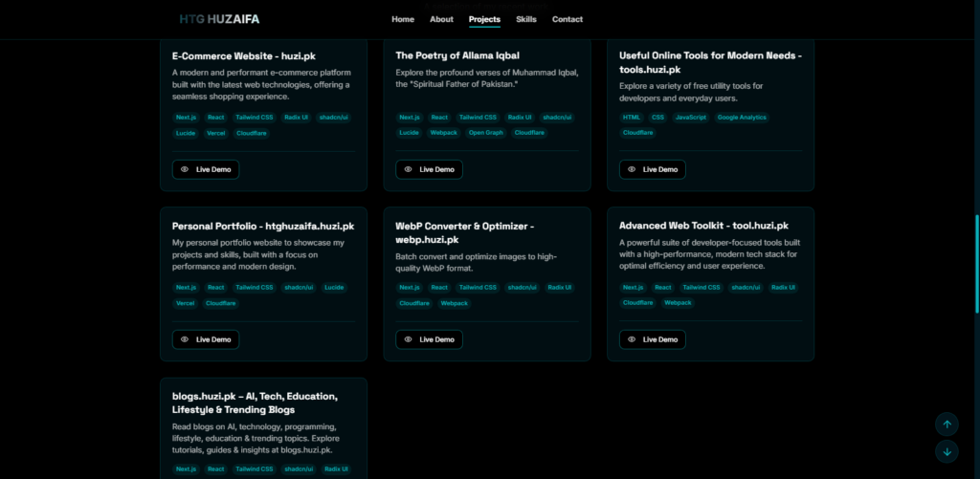Image resolution: width=980 pixels, height=479 pixels.
Task: Launch Live Demo for Advanced Web Toolkit
Action: pos(653,339)
